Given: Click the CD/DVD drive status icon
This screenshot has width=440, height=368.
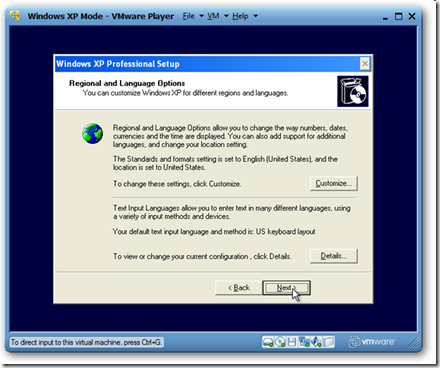Looking at the screenshot, I should (x=280, y=342).
